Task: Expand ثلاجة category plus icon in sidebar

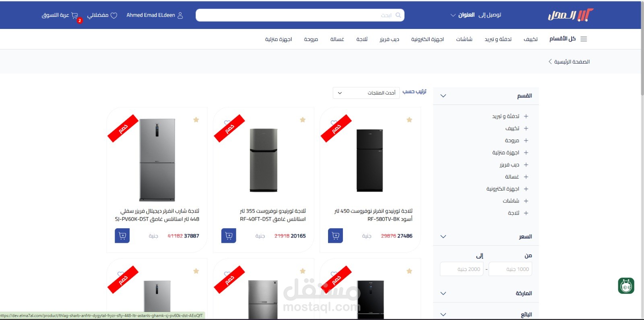Action: [x=526, y=213]
